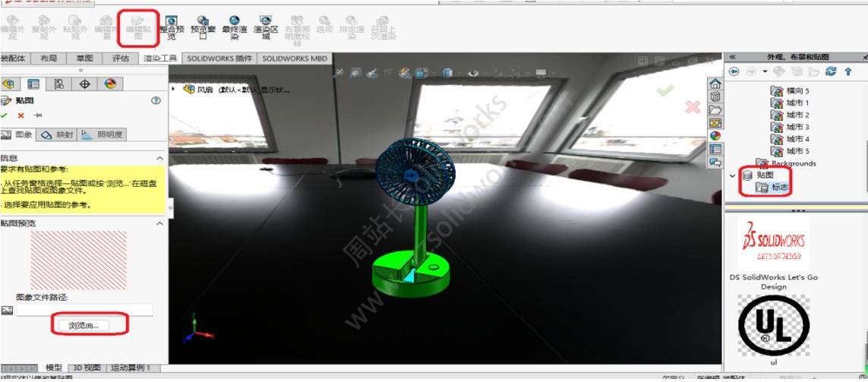The width and height of the screenshot is (868, 382).
Task: Open the Custom Properties task pane tab
Action: 715,148
